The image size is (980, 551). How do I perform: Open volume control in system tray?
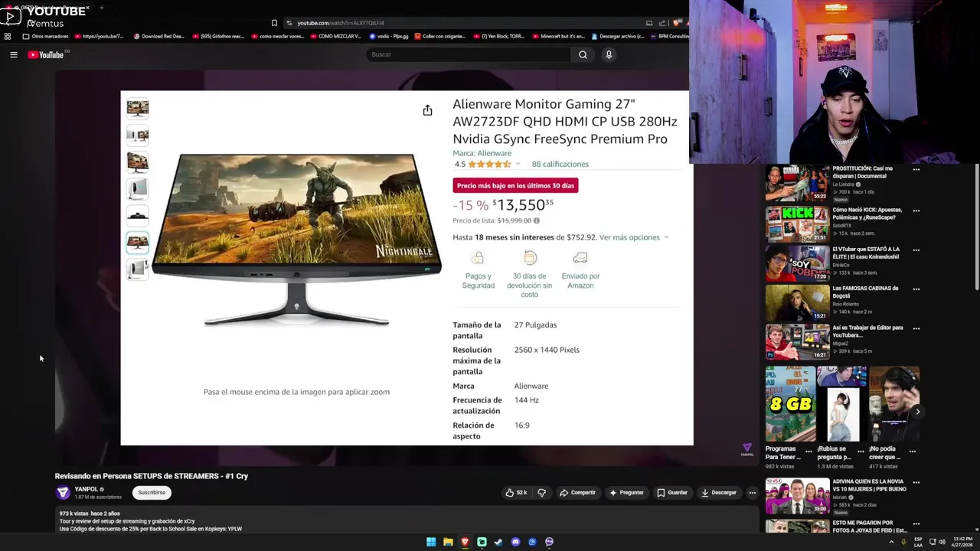(942, 542)
